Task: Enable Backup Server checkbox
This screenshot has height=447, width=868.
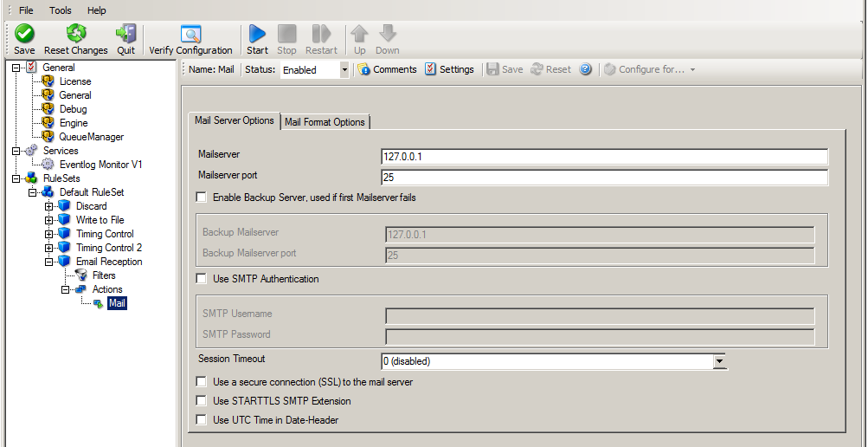Action: click(202, 198)
